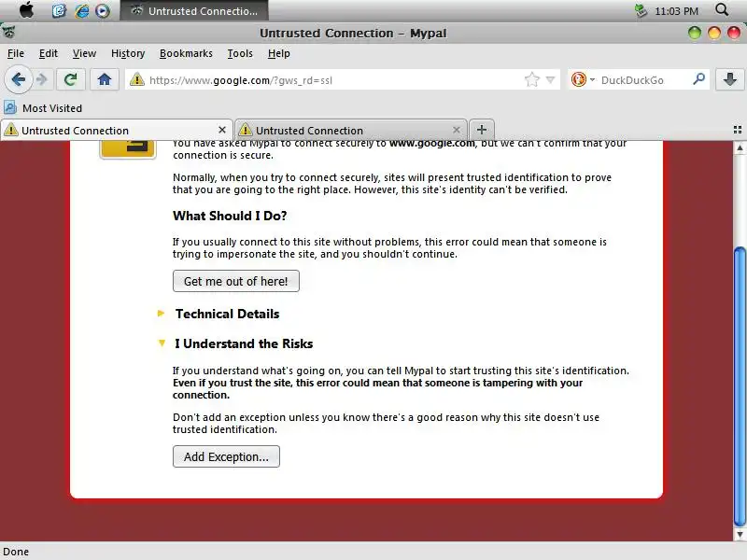The width and height of the screenshot is (747, 560).
Task: Bookmark this page with the star icon
Action: 531,79
